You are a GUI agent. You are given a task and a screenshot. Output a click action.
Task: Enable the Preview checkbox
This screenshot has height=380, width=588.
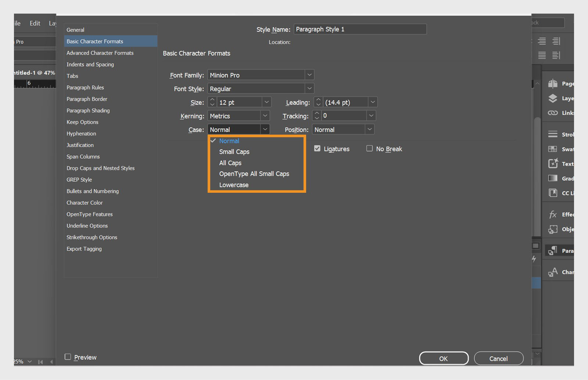pos(68,357)
